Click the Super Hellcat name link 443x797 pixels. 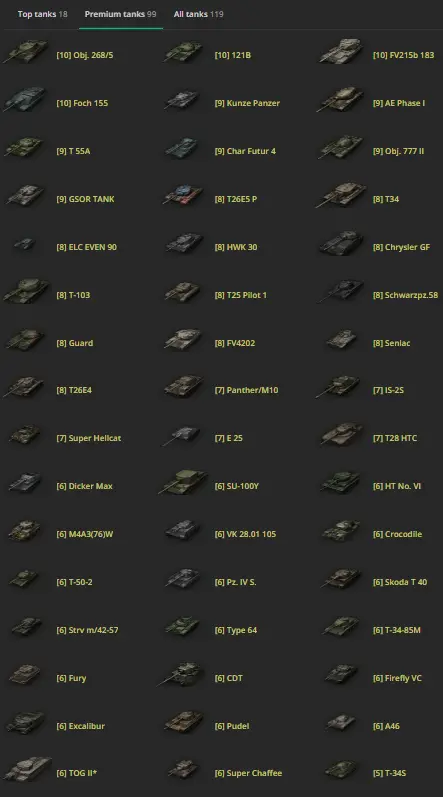[x=88, y=438]
